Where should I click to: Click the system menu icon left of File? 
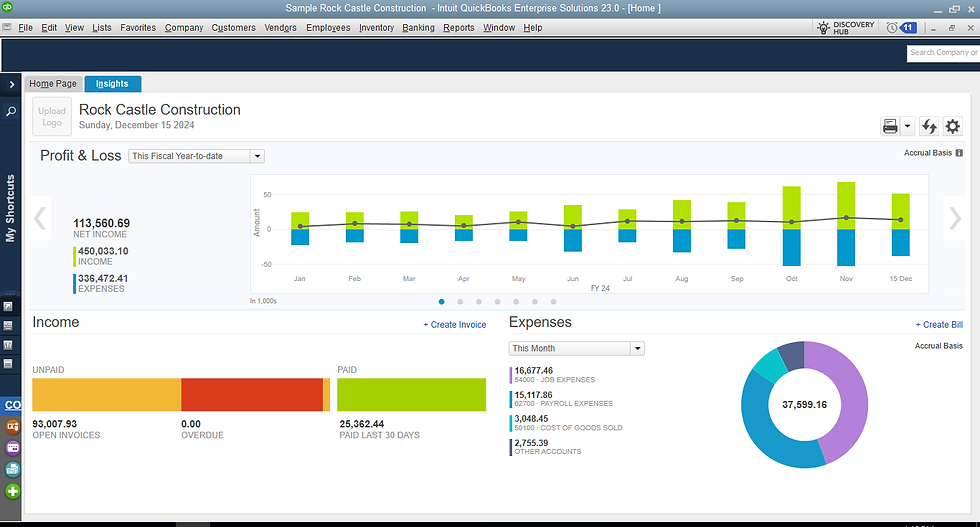[7, 28]
